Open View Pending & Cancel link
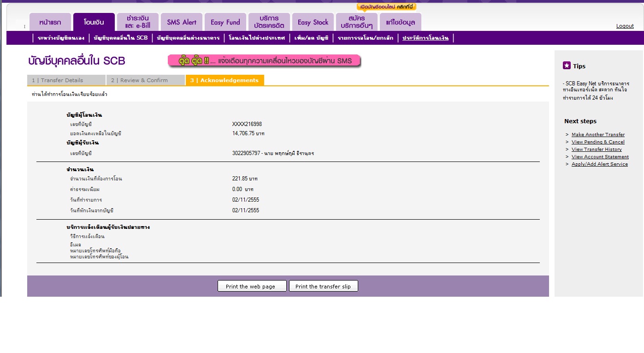Screen dimensions: 644x353 coord(598,142)
